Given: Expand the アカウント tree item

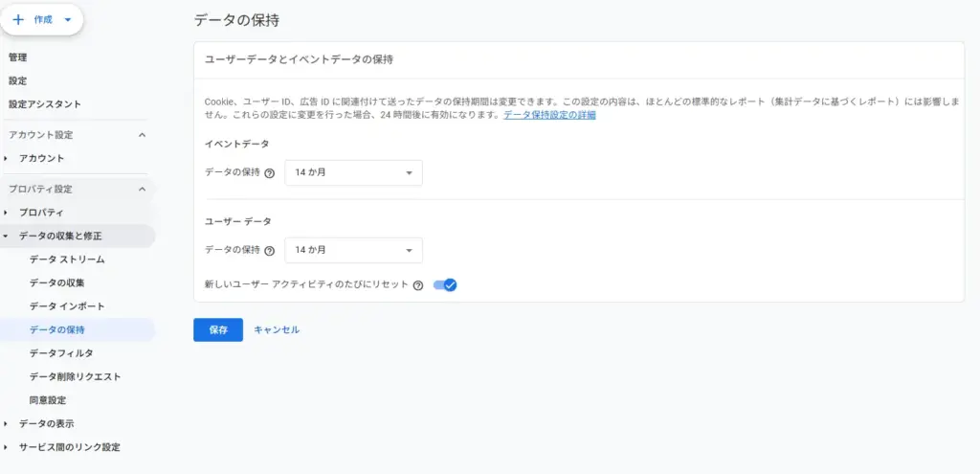Looking at the screenshot, I should (6, 159).
